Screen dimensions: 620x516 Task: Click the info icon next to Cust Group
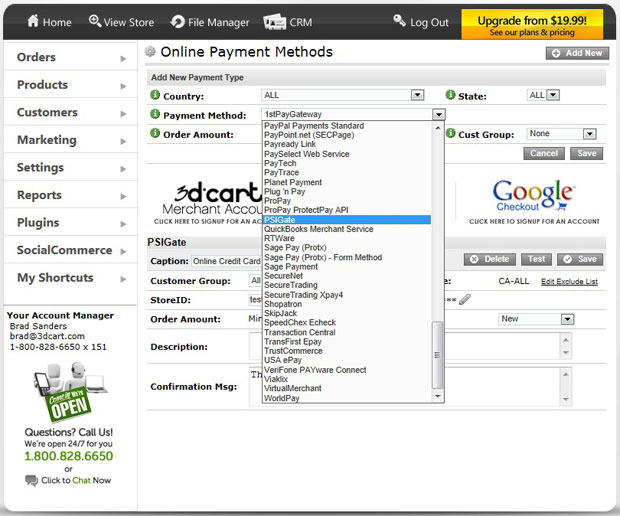pos(450,133)
